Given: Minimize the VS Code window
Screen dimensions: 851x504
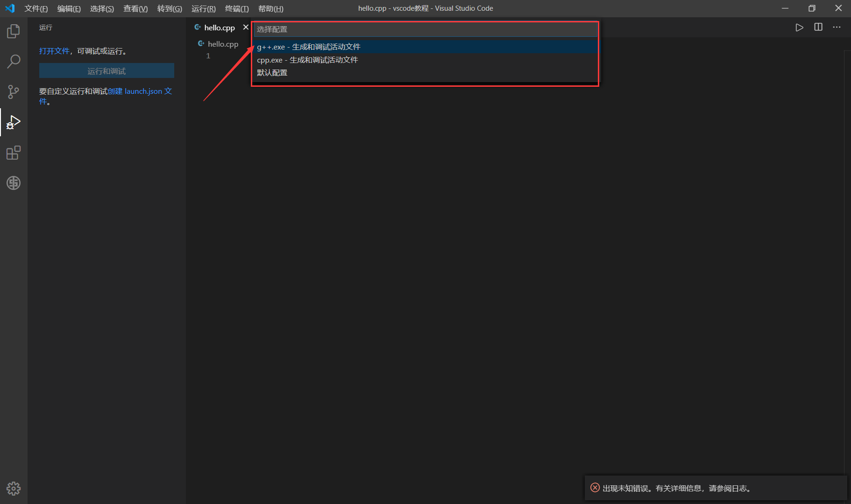Looking at the screenshot, I should 785,8.
